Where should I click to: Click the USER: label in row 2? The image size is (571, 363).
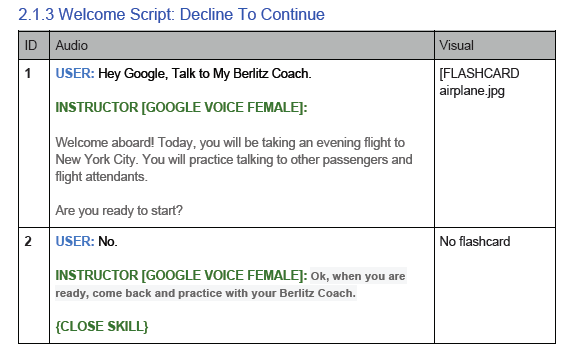tap(75, 241)
